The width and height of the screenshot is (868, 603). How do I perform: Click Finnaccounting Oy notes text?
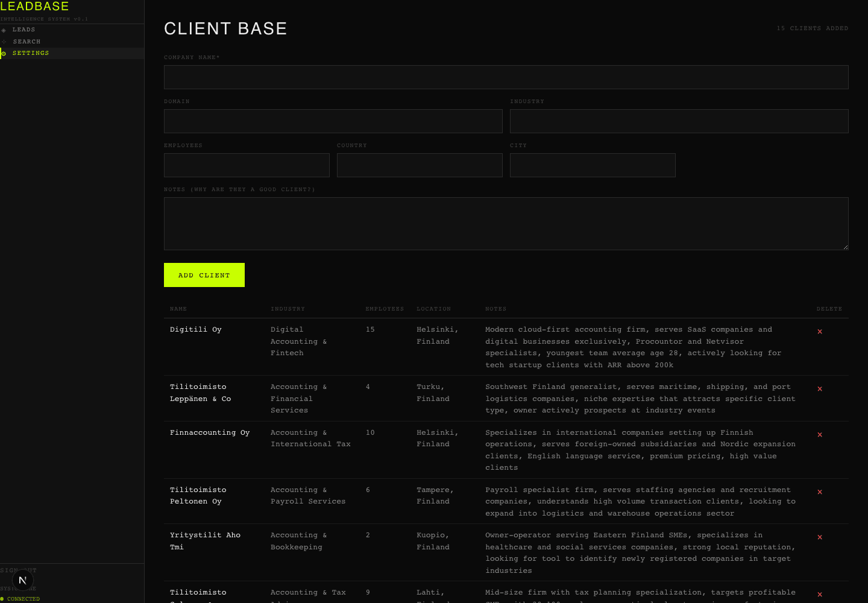pyautogui.click(x=640, y=450)
